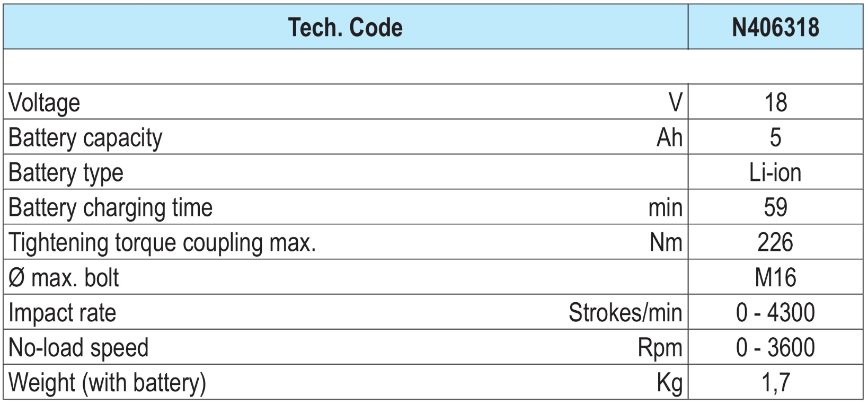Click the 0 - 3600 value cell
The height and width of the screenshot is (403, 868).
(775, 348)
